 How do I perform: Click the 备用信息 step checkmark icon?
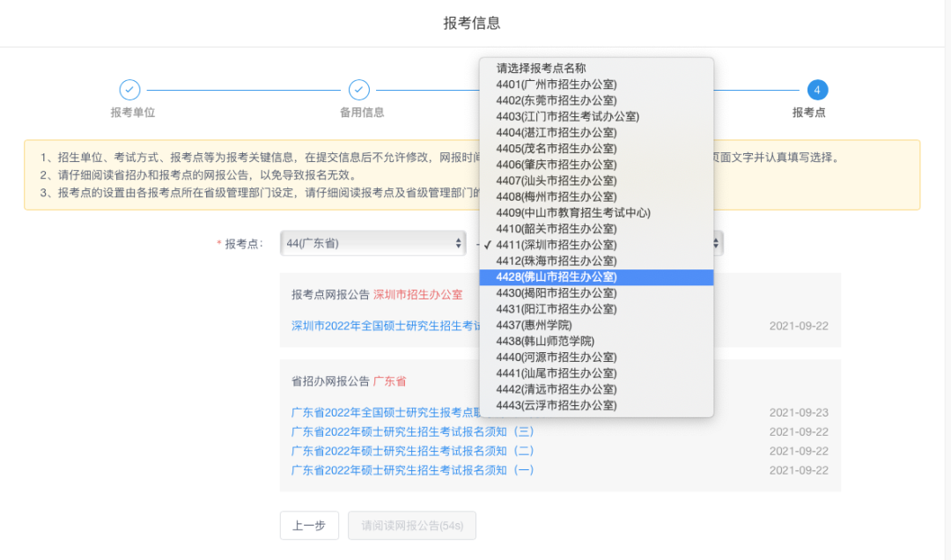359,90
